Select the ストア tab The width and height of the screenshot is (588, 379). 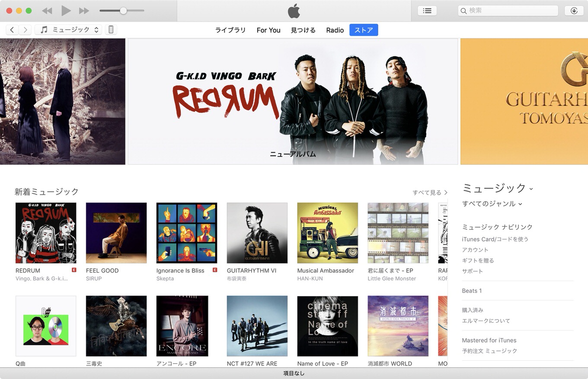[364, 30]
